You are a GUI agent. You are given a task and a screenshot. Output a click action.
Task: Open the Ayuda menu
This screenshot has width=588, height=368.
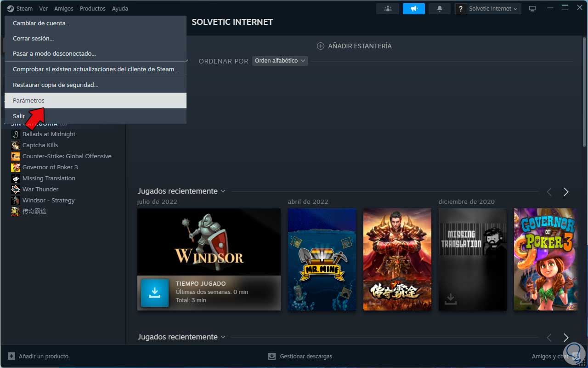(120, 9)
